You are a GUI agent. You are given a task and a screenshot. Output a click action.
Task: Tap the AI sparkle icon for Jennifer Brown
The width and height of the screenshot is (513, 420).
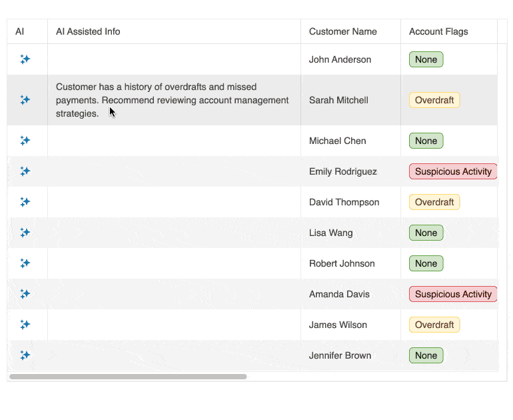click(x=25, y=355)
